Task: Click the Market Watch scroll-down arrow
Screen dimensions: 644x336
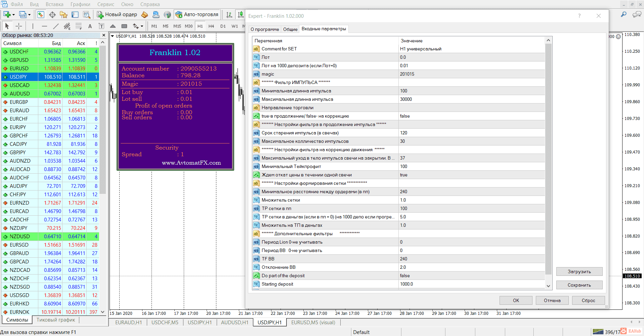Action: point(103,312)
